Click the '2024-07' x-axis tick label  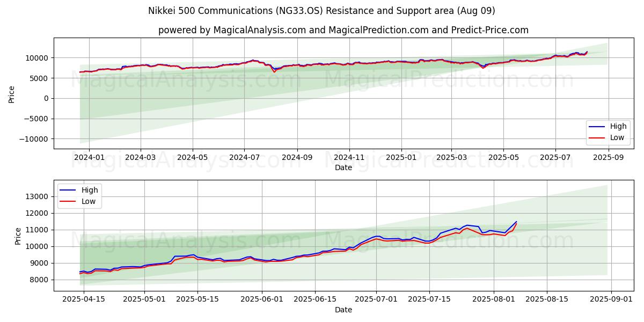[x=244, y=158]
